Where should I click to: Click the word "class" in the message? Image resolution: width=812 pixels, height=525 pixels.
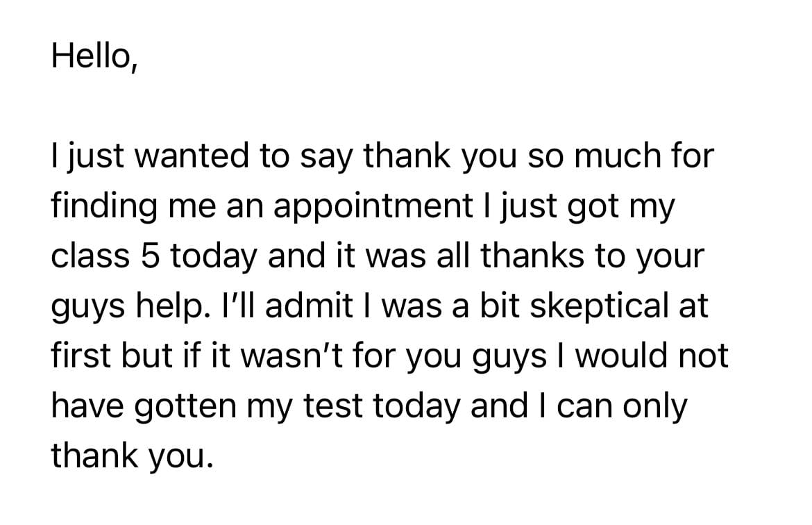90,256
